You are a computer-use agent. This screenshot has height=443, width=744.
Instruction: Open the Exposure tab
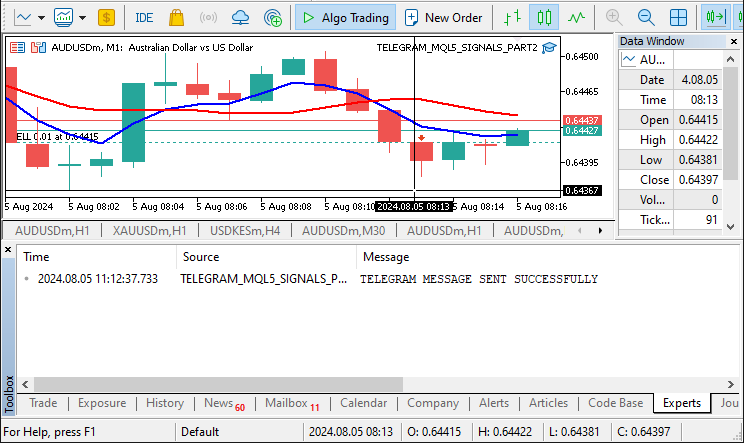click(x=102, y=403)
